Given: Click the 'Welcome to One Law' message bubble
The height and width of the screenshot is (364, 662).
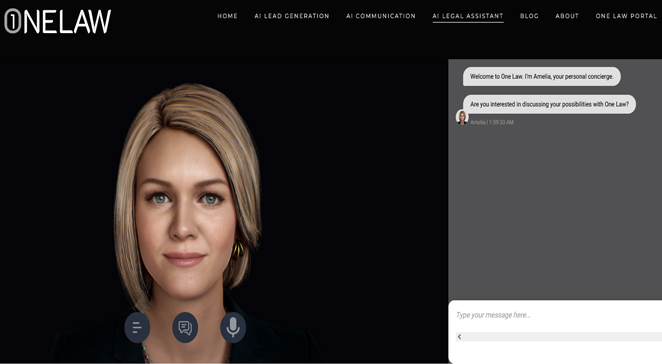Looking at the screenshot, I should pyautogui.click(x=542, y=76).
